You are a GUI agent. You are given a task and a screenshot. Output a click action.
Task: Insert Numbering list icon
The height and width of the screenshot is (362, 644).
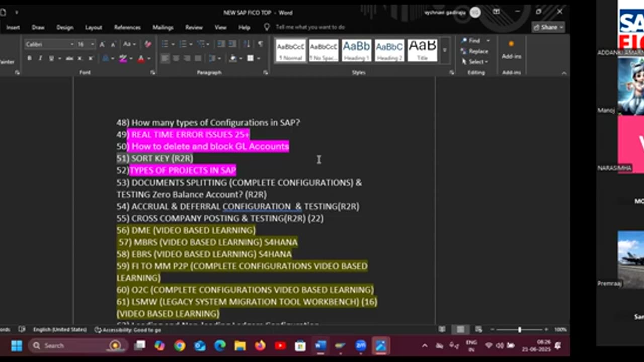[183, 44]
